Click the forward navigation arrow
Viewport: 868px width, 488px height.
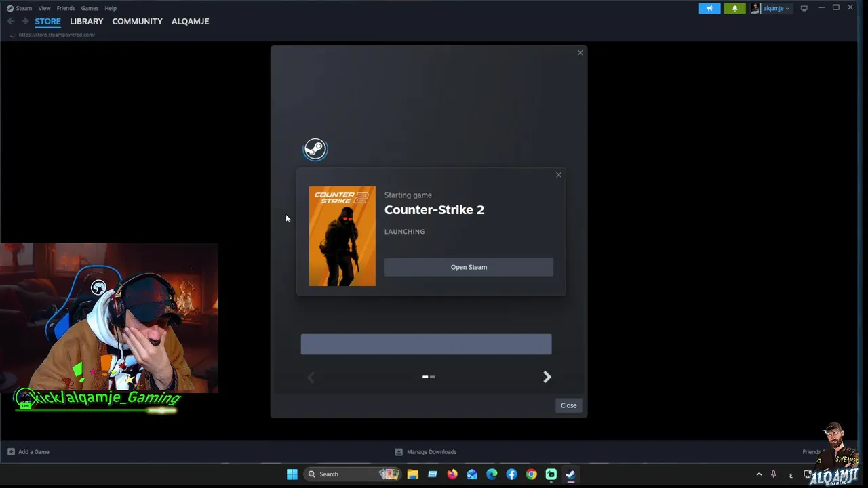[25, 21]
